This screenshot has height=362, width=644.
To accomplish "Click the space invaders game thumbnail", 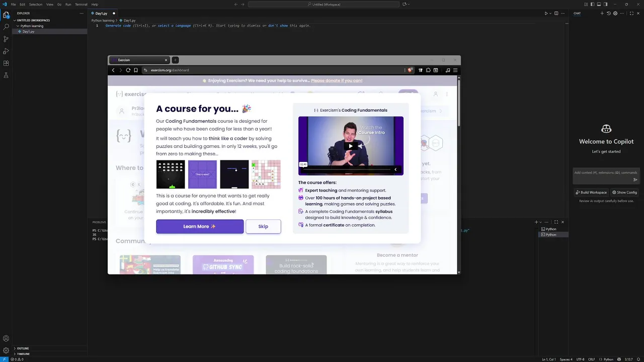I will 171,174.
